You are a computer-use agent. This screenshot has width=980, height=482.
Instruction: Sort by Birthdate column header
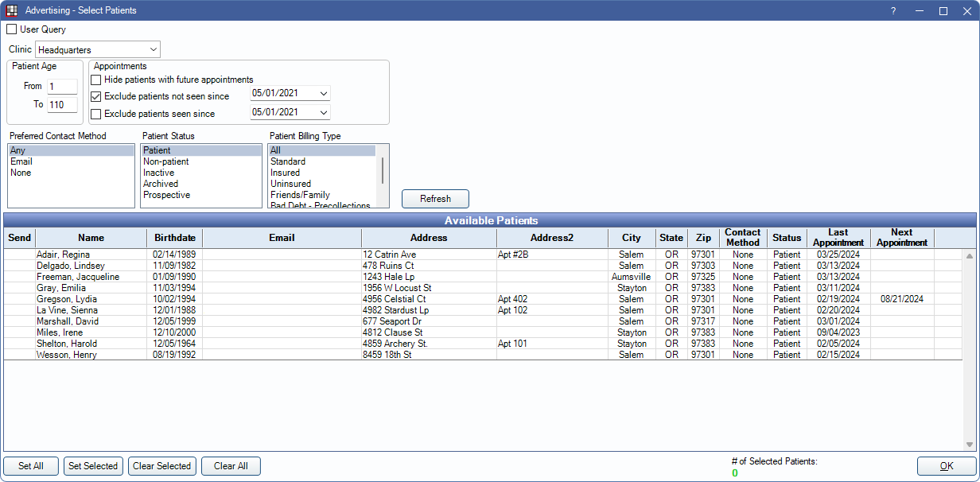[174, 238]
